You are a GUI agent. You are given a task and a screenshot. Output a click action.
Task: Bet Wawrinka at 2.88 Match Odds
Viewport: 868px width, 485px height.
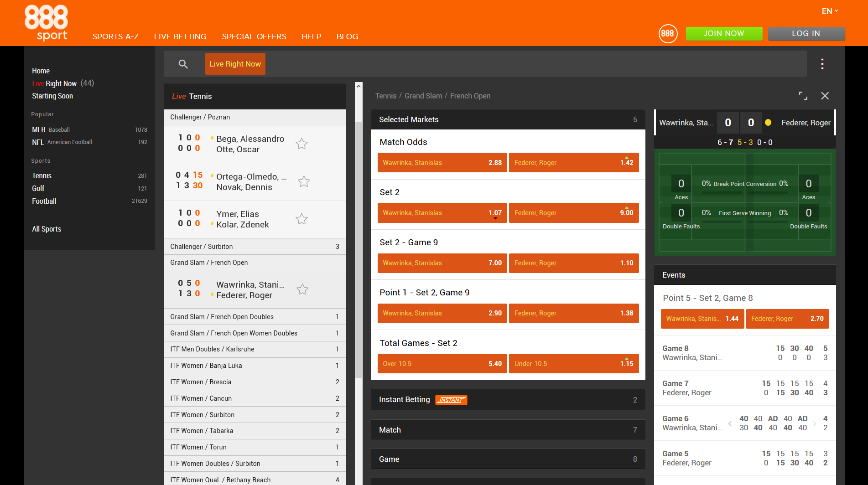442,163
